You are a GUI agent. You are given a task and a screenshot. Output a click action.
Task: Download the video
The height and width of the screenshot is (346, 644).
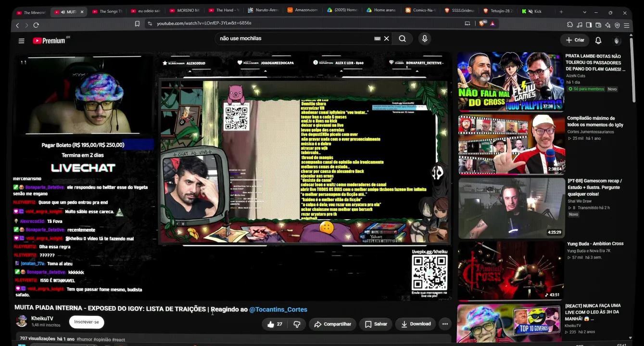pyautogui.click(x=416, y=324)
